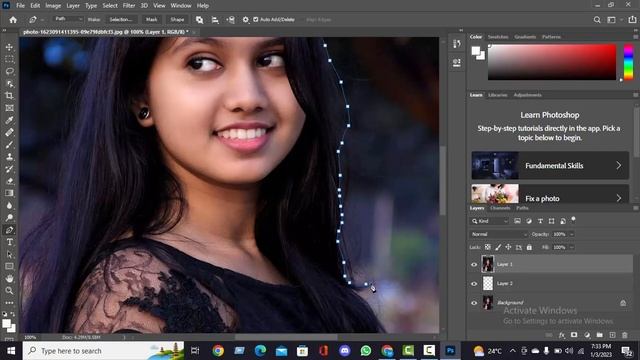
Task: Add layer style fx icon
Action: 562,335
